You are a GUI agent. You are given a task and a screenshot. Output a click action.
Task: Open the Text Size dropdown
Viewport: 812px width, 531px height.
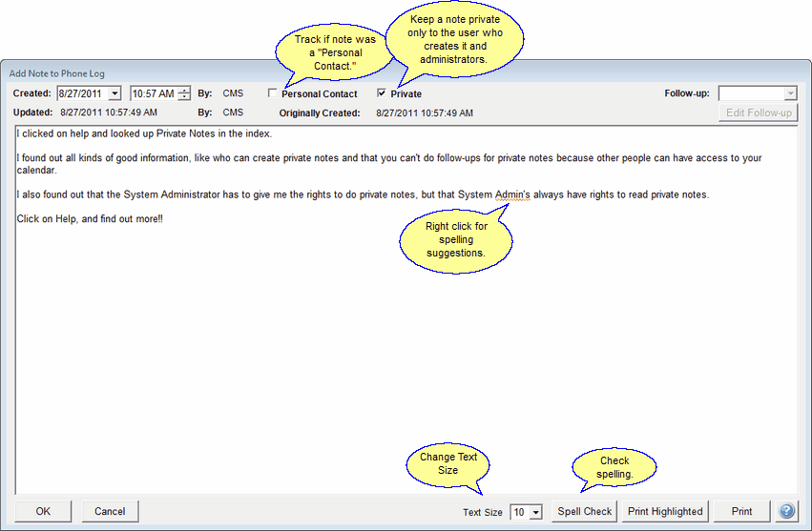pyautogui.click(x=535, y=512)
